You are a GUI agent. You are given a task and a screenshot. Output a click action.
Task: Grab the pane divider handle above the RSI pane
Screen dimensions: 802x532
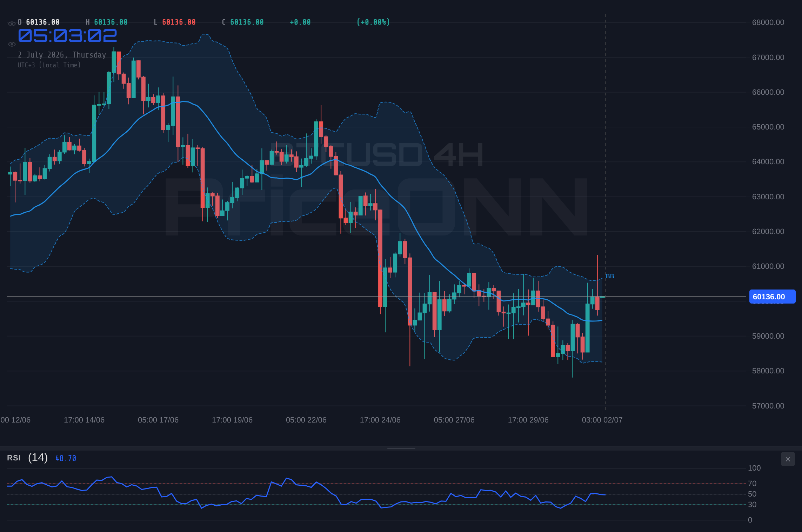click(x=401, y=448)
